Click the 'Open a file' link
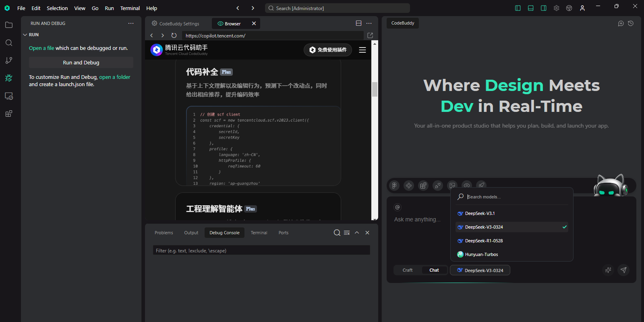 coord(41,48)
